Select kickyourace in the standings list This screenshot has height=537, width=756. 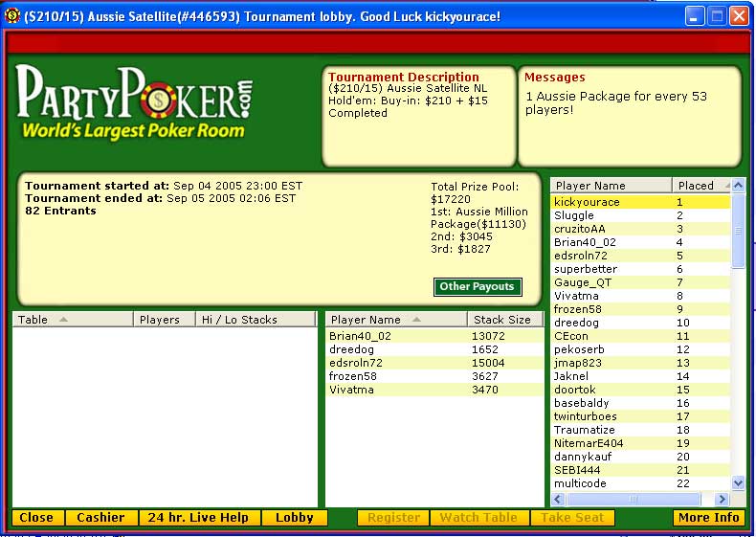click(x=640, y=202)
